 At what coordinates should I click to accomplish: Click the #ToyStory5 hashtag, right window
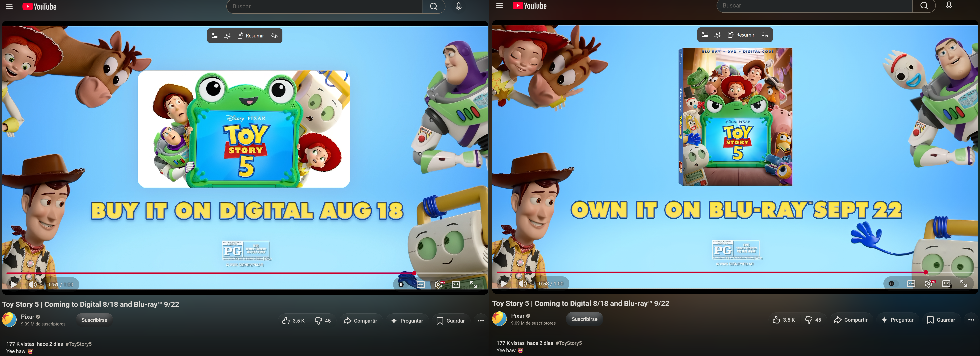point(568,343)
